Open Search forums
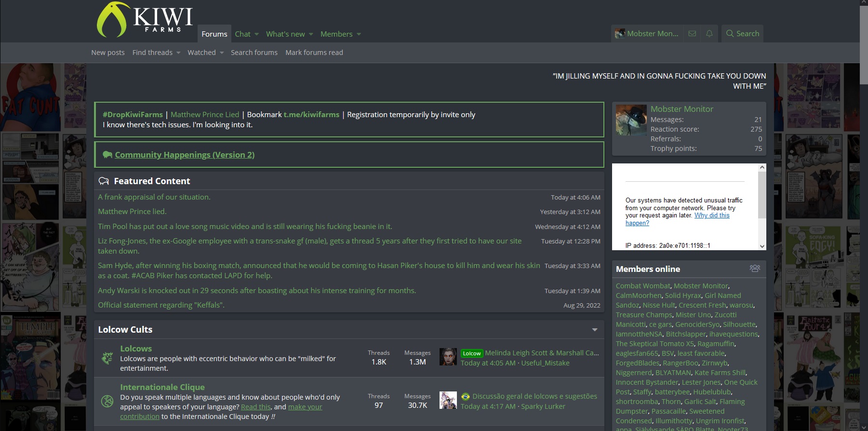This screenshot has height=431, width=868. [254, 53]
